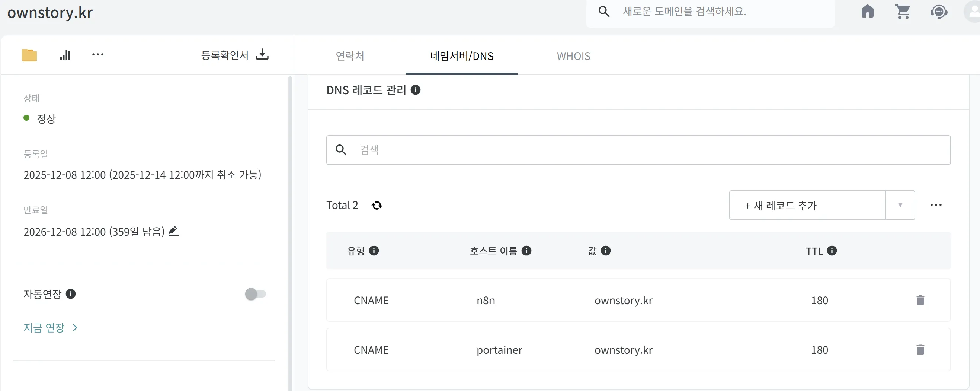Delete the n8n CNAME record
The image size is (980, 391).
920,300
